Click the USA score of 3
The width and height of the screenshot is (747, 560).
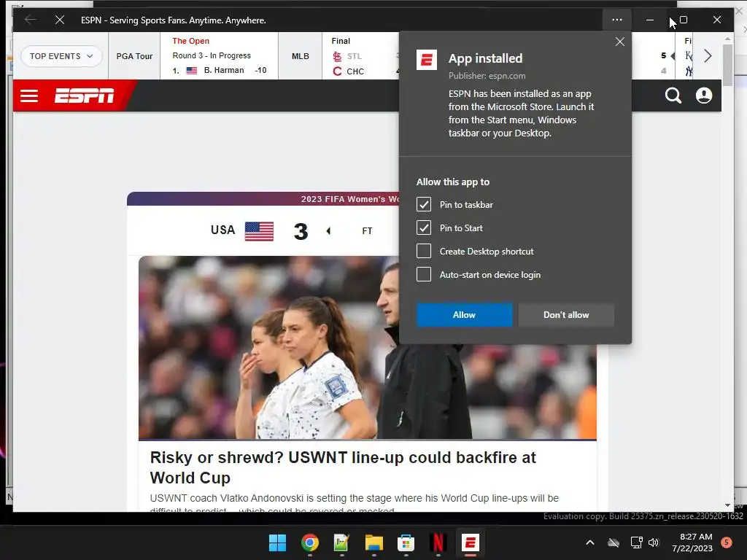[301, 231]
